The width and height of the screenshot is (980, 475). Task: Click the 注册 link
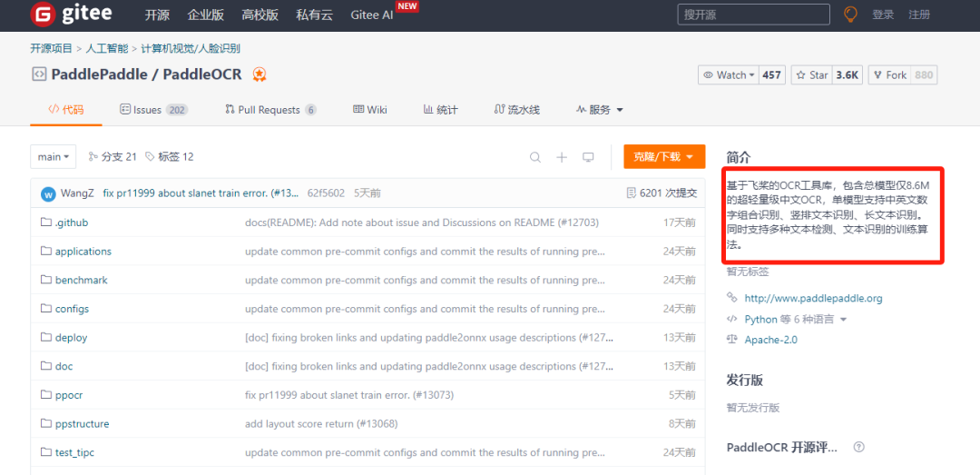(x=919, y=15)
